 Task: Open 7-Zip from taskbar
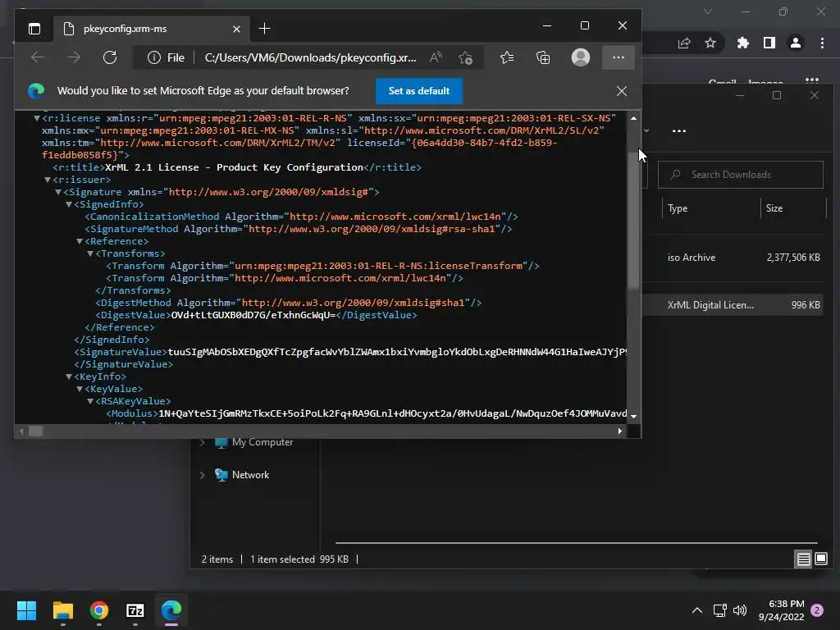pyautogui.click(x=135, y=610)
